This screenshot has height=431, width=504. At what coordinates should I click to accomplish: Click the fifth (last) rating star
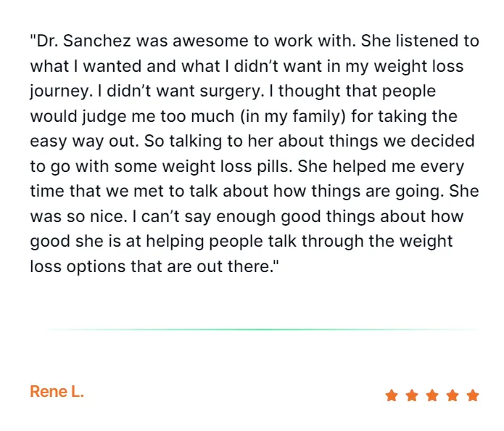[x=473, y=395]
